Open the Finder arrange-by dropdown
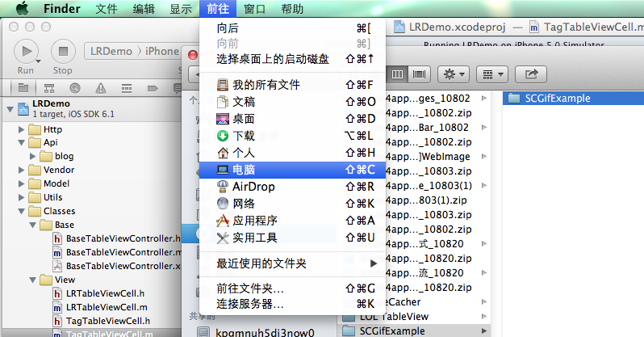This screenshot has width=644, height=337. [x=492, y=74]
